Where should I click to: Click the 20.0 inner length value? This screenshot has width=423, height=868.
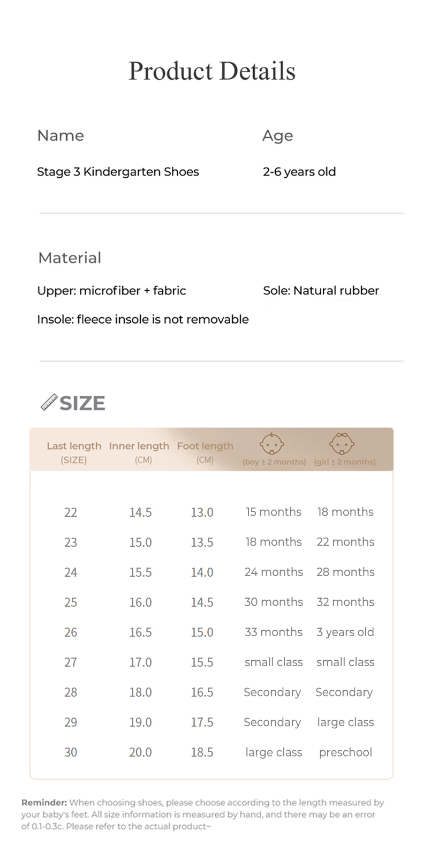[x=140, y=752]
